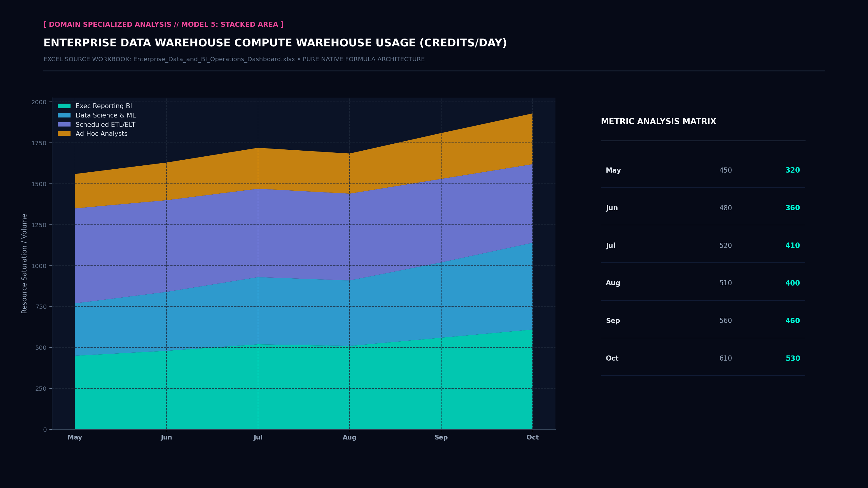Viewport: 868px width, 488px height.
Task: Click the teal Exec Reporting BI legend swatch
Action: [x=64, y=106]
